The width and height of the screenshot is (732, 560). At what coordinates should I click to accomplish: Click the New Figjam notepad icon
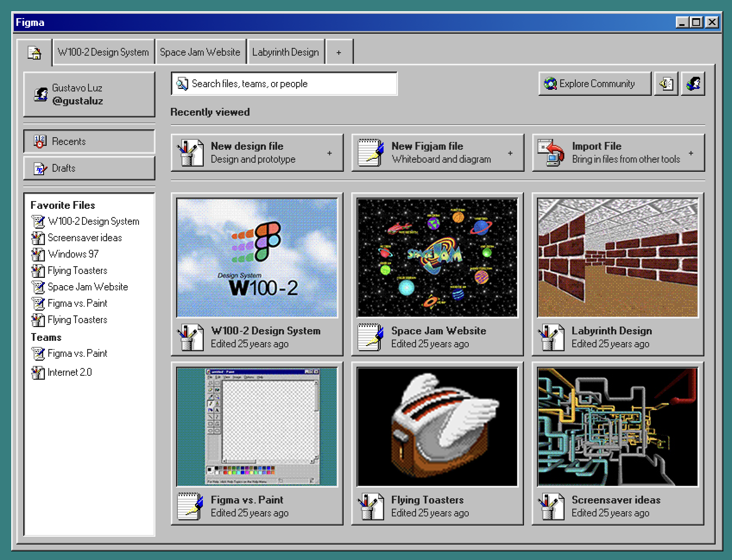coord(371,153)
